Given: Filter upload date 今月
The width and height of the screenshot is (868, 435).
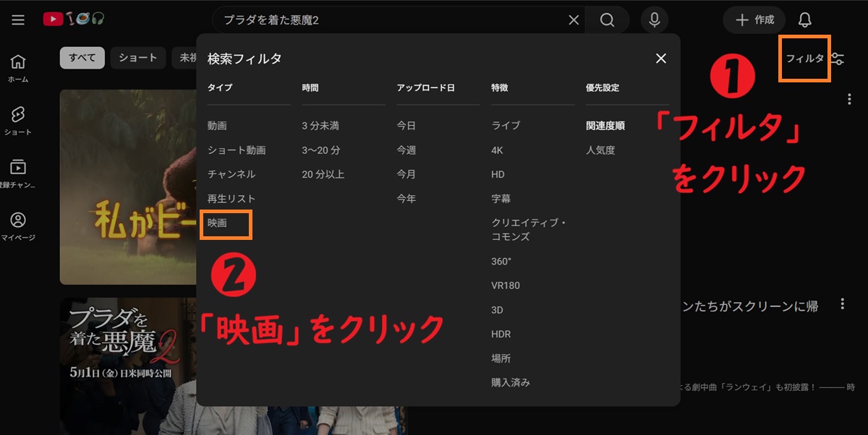Looking at the screenshot, I should coord(407,174).
